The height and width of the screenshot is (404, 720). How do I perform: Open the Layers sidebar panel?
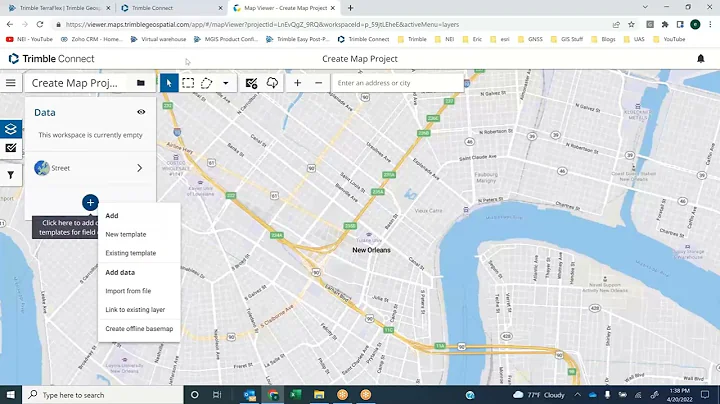tap(11, 129)
